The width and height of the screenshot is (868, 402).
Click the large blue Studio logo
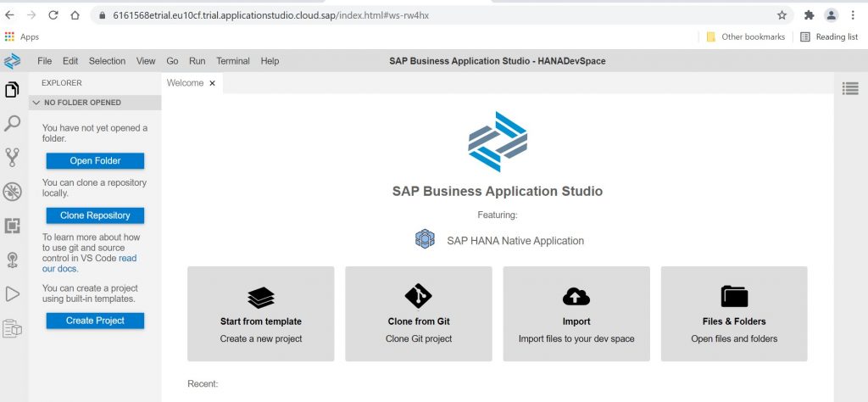click(497, 142)
